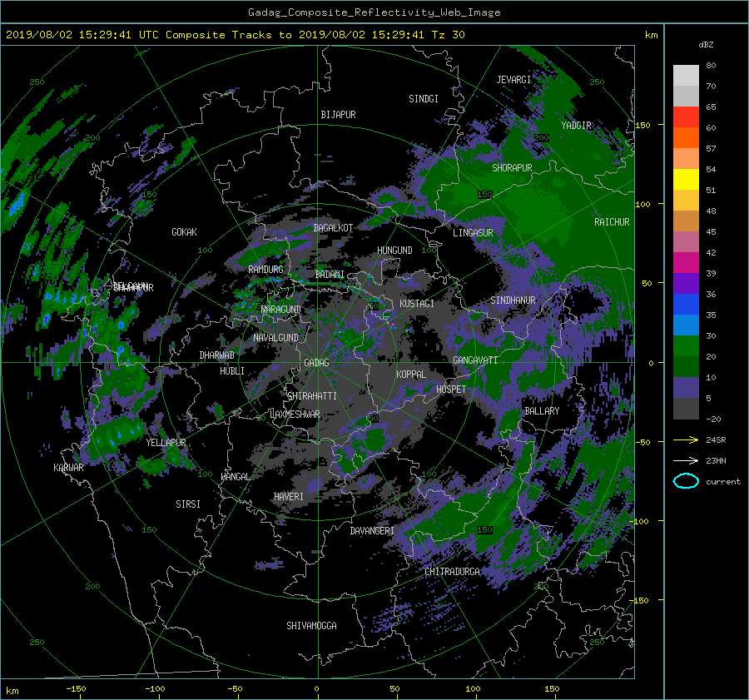Select the white 80 dBZ color swatch

(x=686, y=75)
